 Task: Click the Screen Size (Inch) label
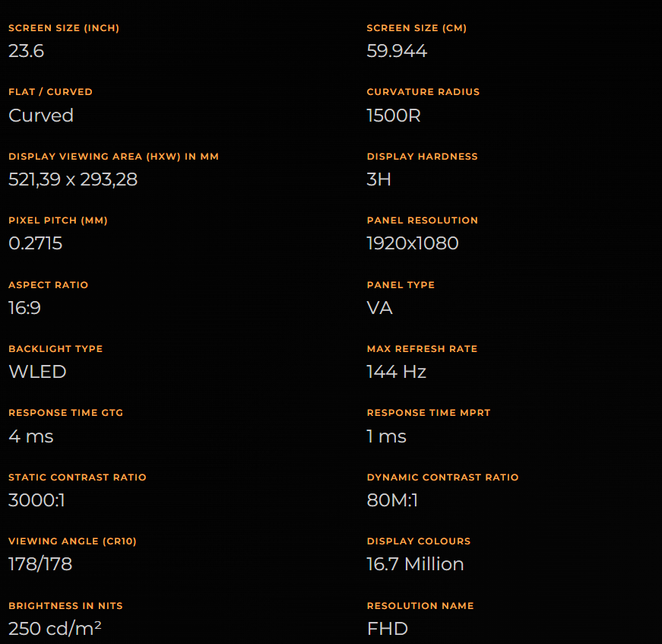pos(64,28)
